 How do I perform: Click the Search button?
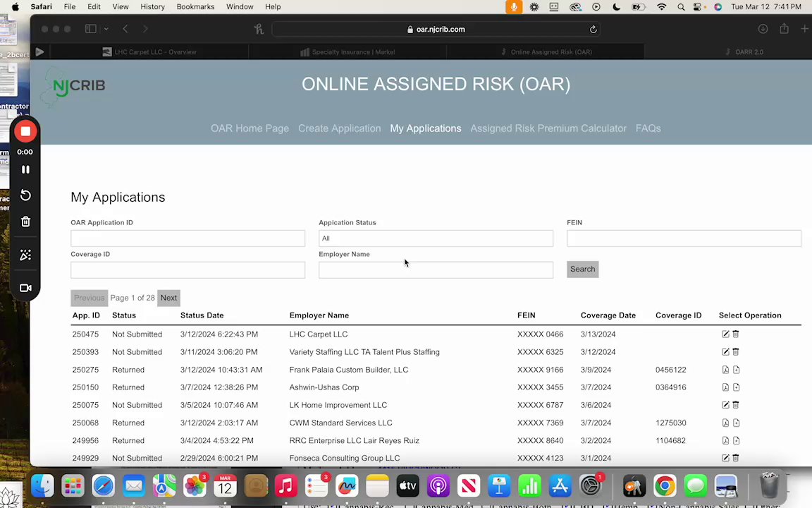click(583, 269)
